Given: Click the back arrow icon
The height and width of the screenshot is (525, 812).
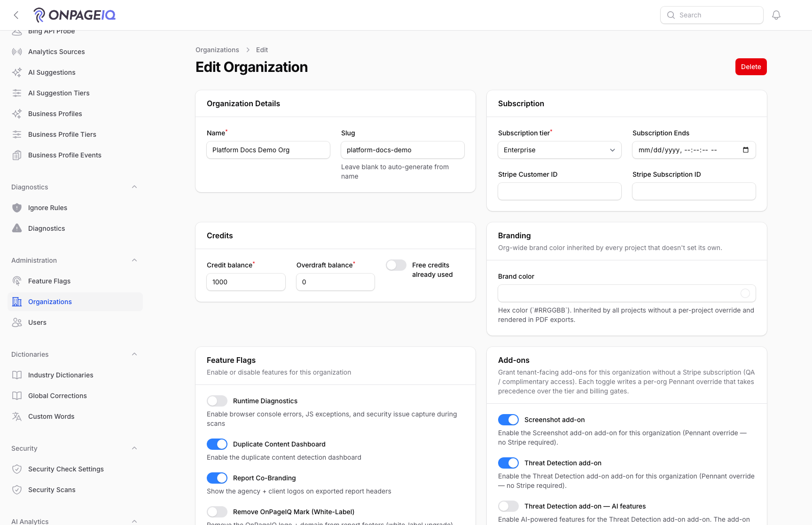Looking at the screenshot, I should 16,15.
